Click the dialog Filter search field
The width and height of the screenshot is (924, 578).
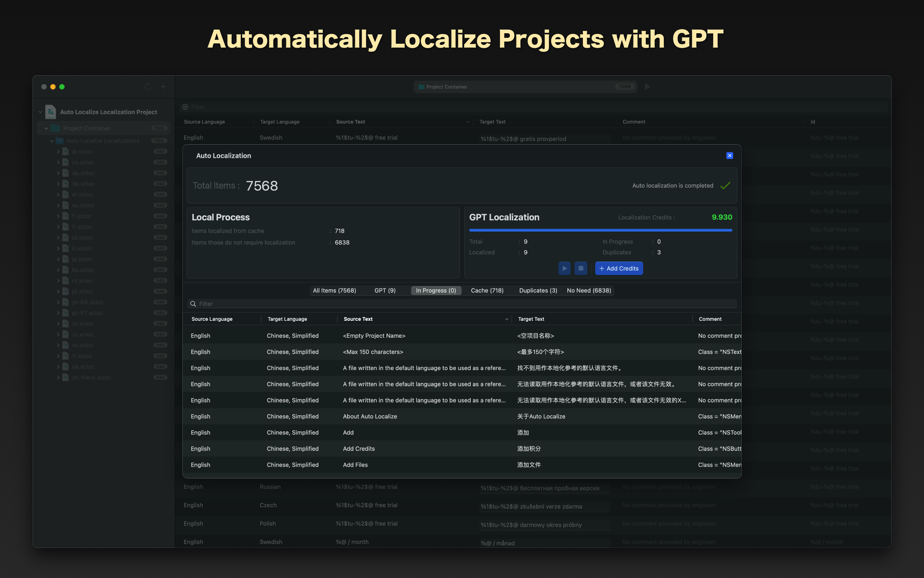click(462, 304)
